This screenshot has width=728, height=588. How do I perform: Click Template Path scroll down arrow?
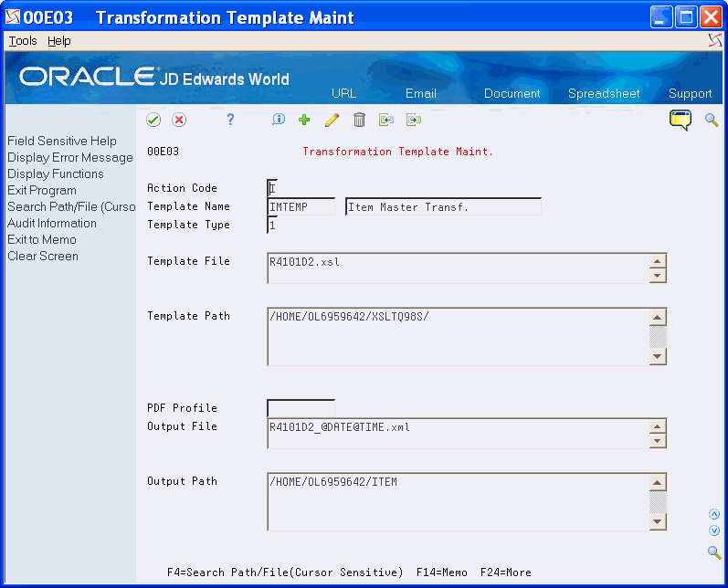(658, 356)
